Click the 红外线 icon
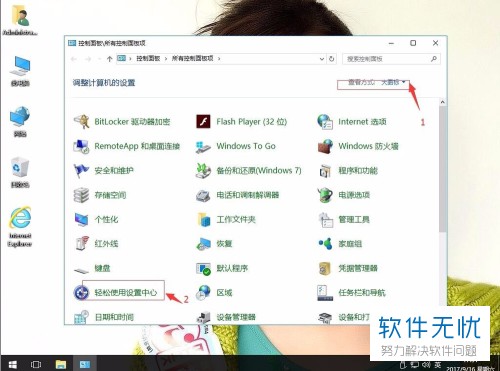 82,244
